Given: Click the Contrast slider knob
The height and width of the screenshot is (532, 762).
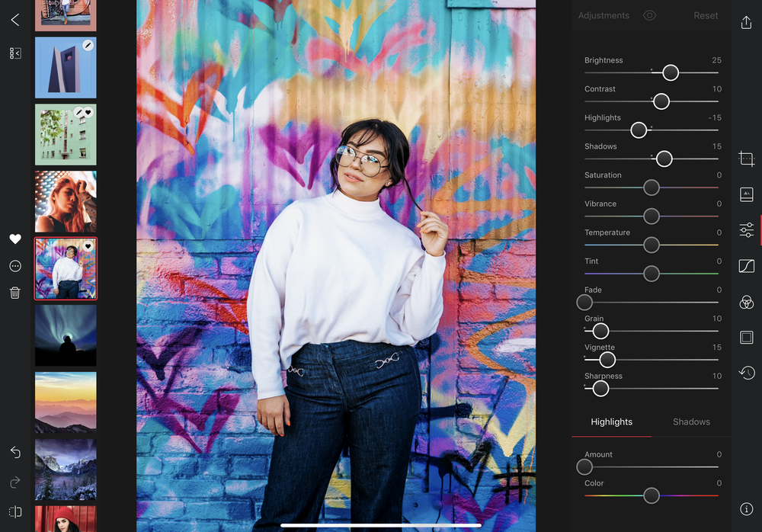Looking at the screenshot, I should click(x=661, y=101).
